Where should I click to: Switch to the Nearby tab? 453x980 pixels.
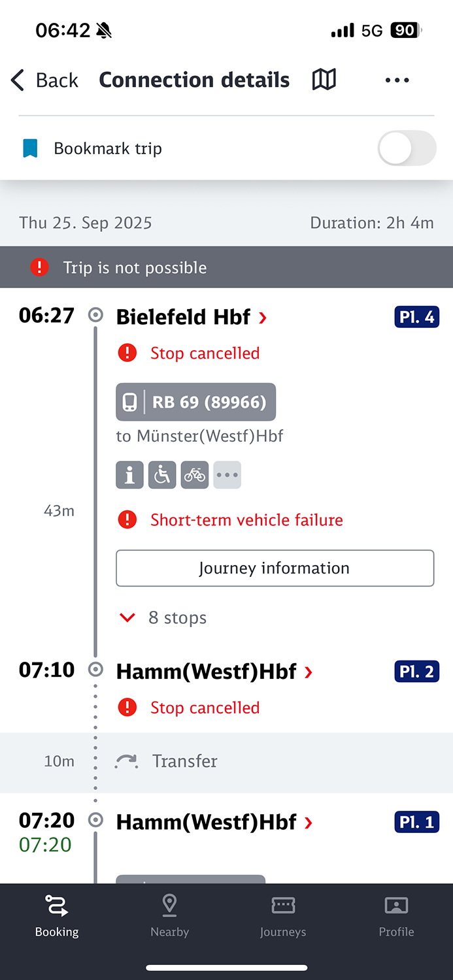click(x=169, y=916)
